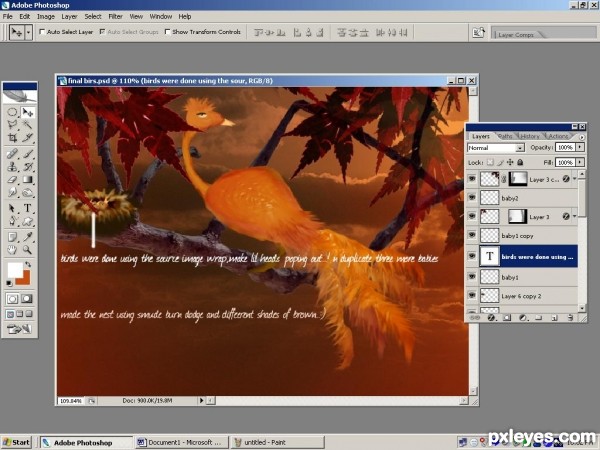Toggle visibility of baby1 layer

472,277
